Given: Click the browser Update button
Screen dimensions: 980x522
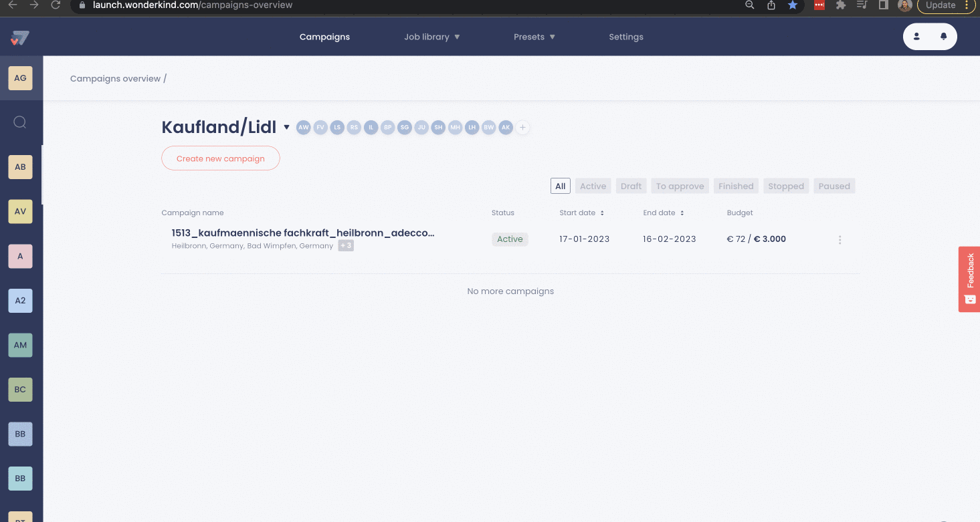Looking at the screenshot, I should tap(946, 5).
